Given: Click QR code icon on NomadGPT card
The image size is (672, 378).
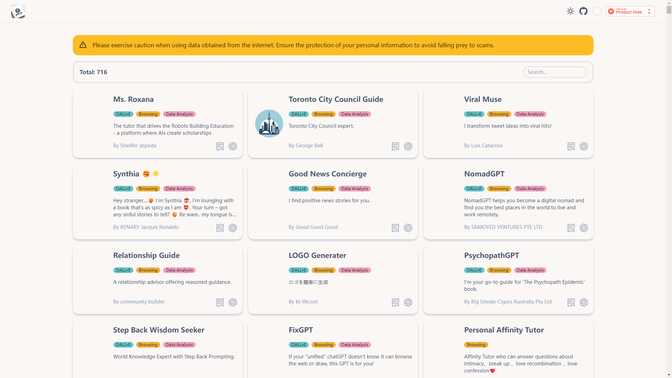Looking at the screenshot, I should (x=571, y=228).
